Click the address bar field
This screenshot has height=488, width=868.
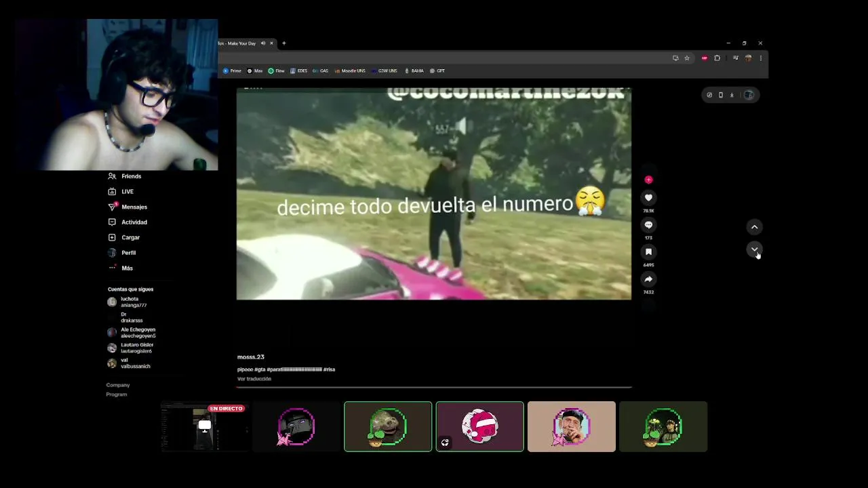[x=444, y=58]
